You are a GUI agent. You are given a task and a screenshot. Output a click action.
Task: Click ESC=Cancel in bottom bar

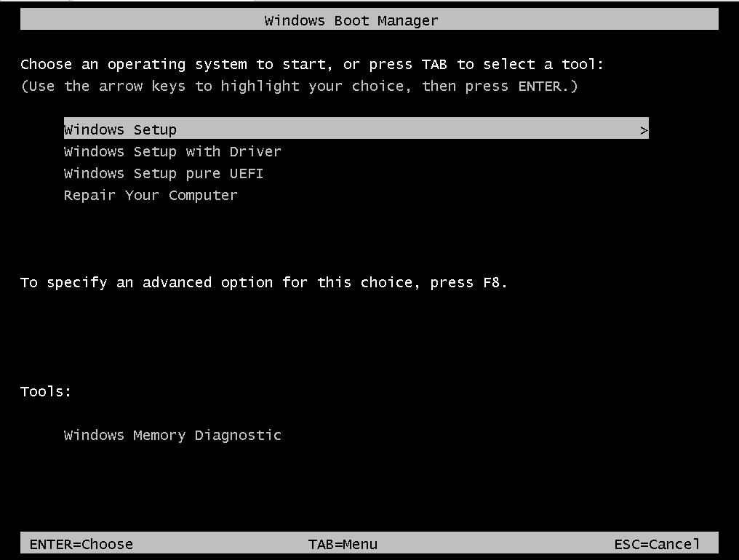(657, 545)
